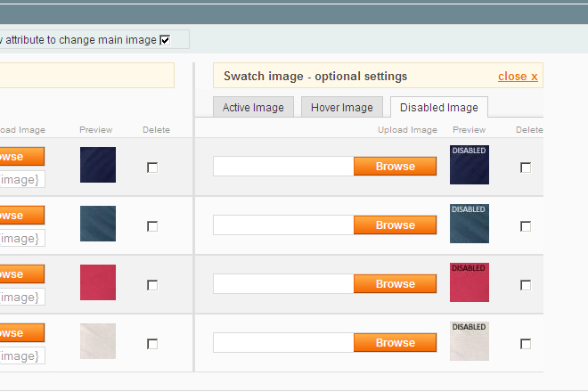Click the red disabled swatch preview
The width and height of the screenshot is (588, 392).
469,282
